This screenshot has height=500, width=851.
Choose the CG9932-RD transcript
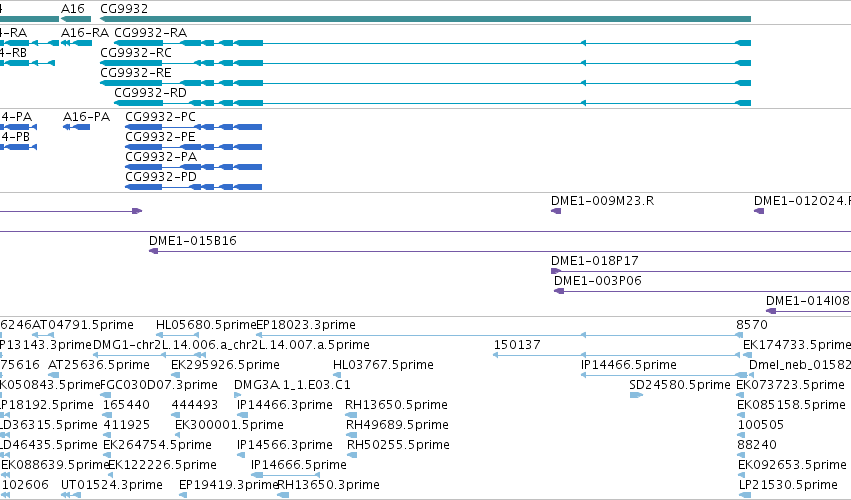(433, 103)
